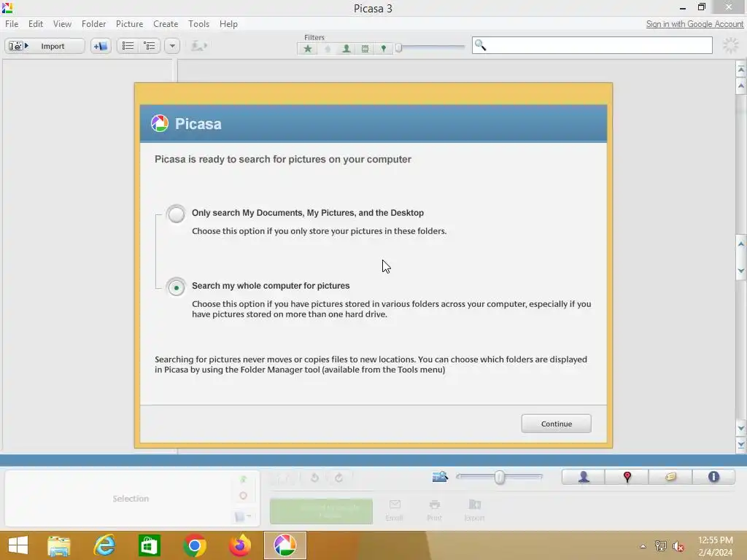The width and height of the screenshot is (747, 560).
Task: Open the Edit menu
Action: pos(36,24)
